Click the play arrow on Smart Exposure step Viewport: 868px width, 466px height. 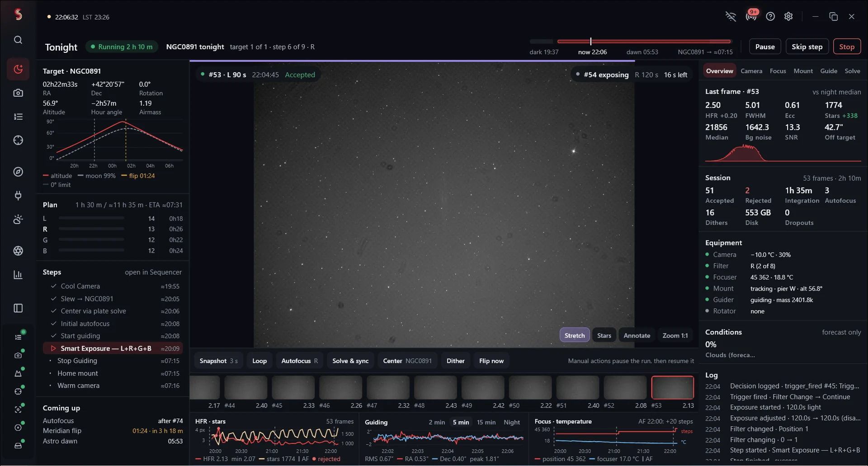click(x=53, y=348)
